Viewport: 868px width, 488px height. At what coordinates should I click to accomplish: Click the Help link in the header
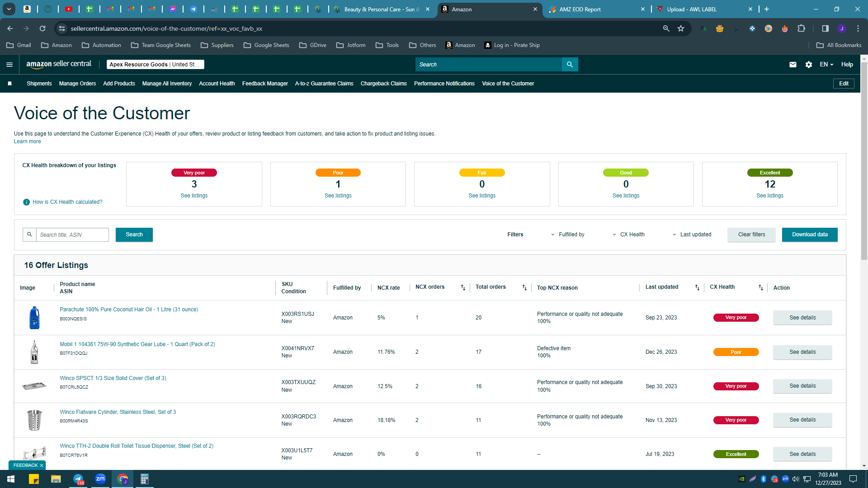847,65
